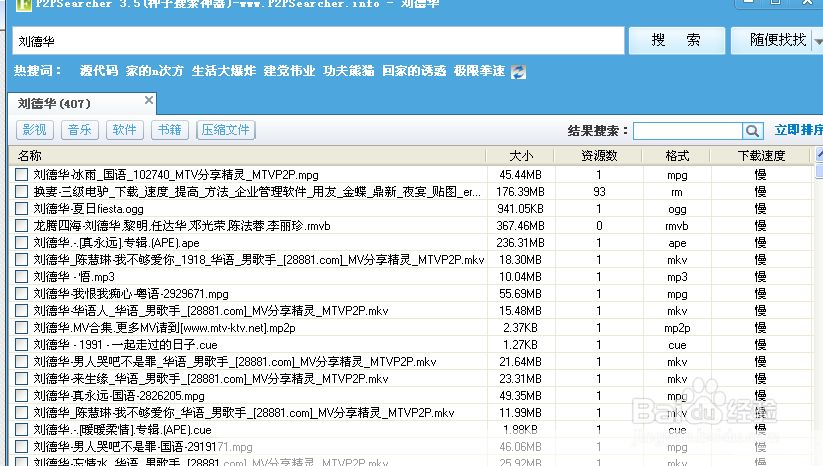
Task: Filter results by 音乐
Action: (80, 130)
